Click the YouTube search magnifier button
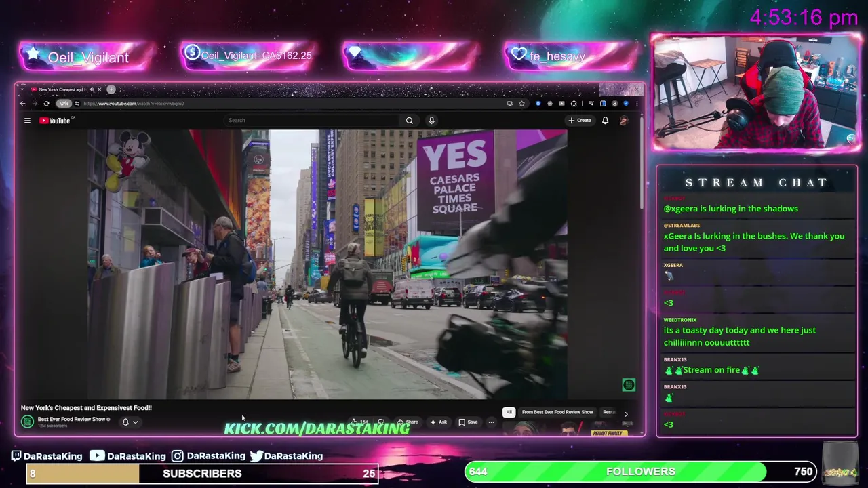This screenshot has height=488, width=868. click(x=410, y=121)
